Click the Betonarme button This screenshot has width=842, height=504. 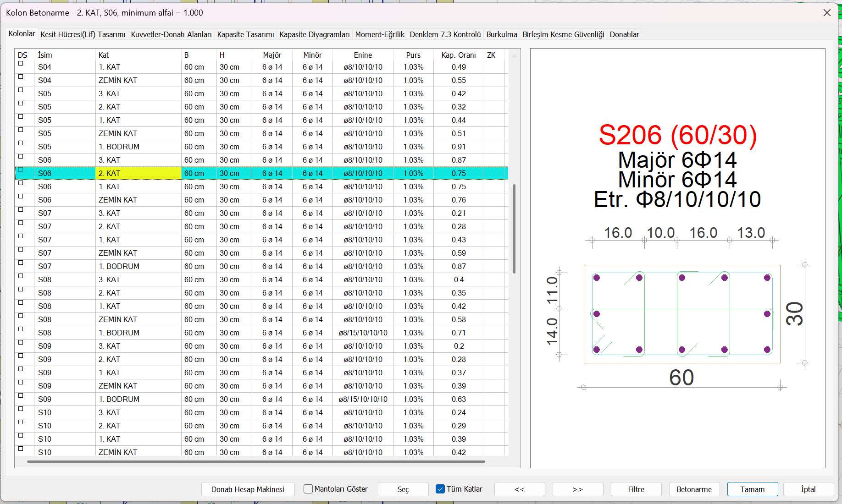point(694,489)
